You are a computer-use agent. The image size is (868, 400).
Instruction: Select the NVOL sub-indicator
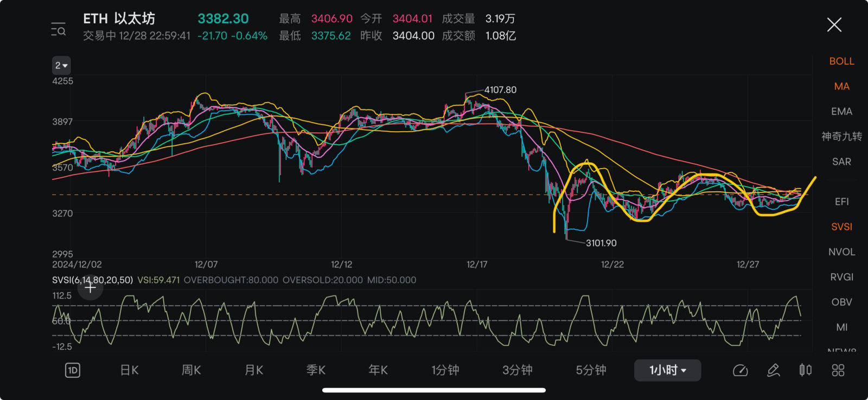tap(841, 251)
